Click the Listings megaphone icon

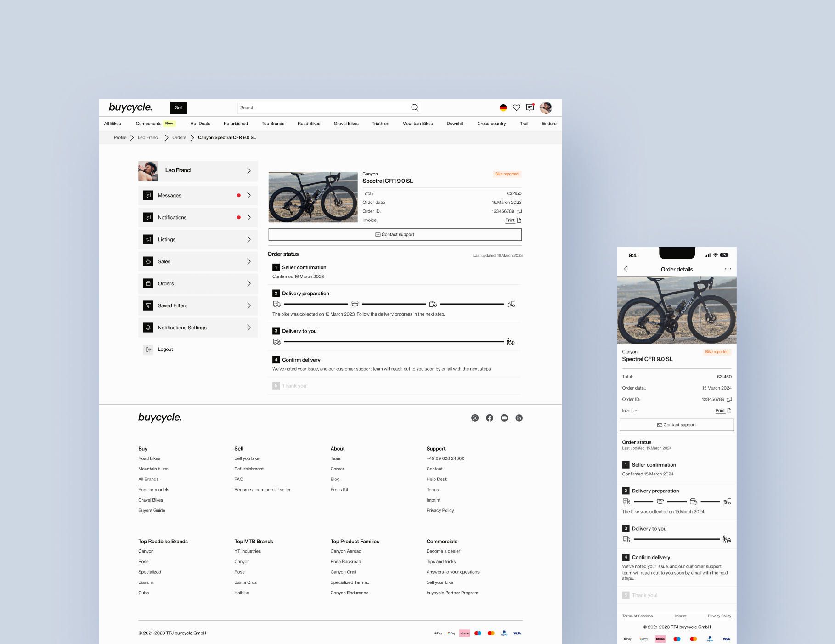[148, 239]
